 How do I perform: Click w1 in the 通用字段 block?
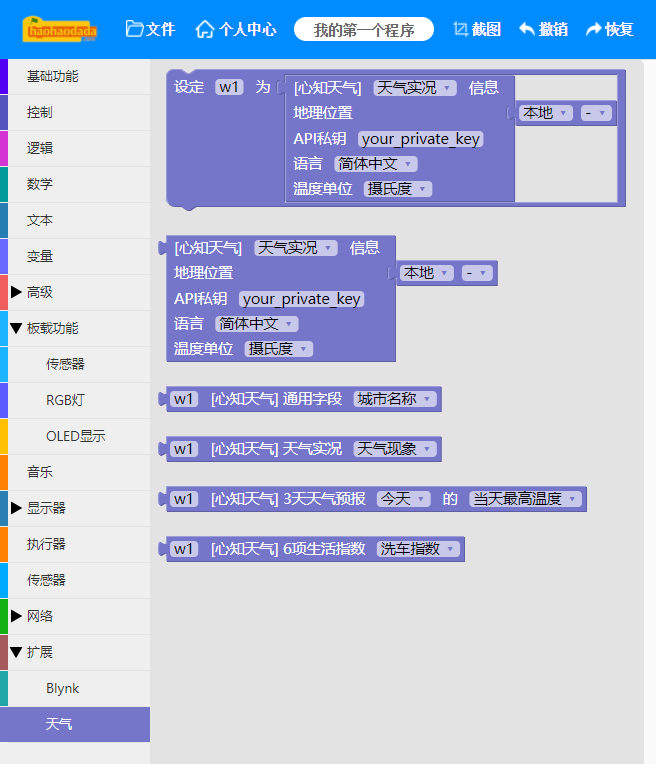[x=184, y=399]
